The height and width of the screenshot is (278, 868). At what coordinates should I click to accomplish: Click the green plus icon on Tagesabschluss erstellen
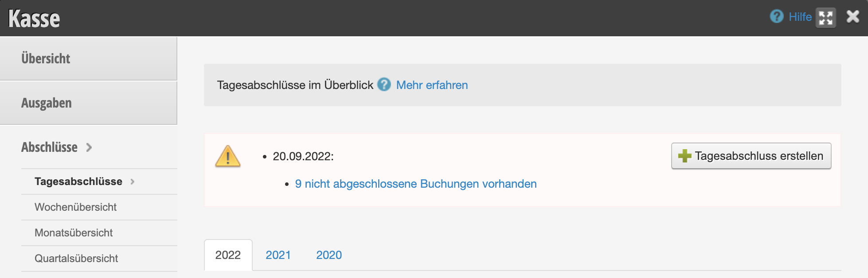pos(684,156)
